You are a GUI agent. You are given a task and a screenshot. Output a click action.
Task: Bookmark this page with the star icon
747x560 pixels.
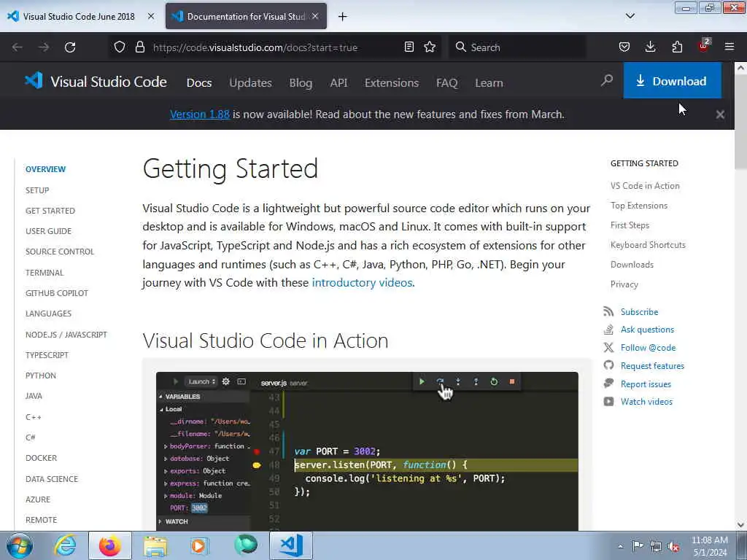tap(430, 47)
